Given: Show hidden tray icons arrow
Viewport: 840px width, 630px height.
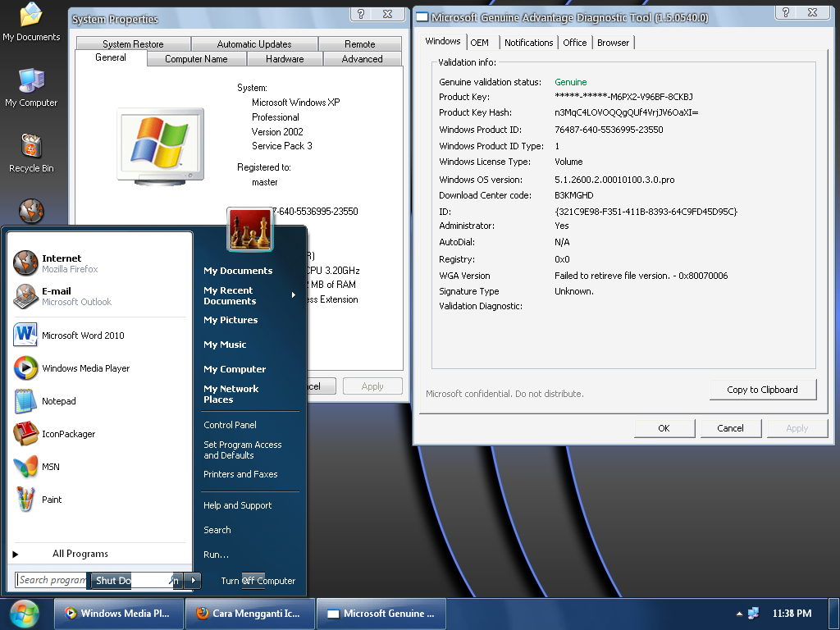Looking at the screenshot, I should point(739,614).
